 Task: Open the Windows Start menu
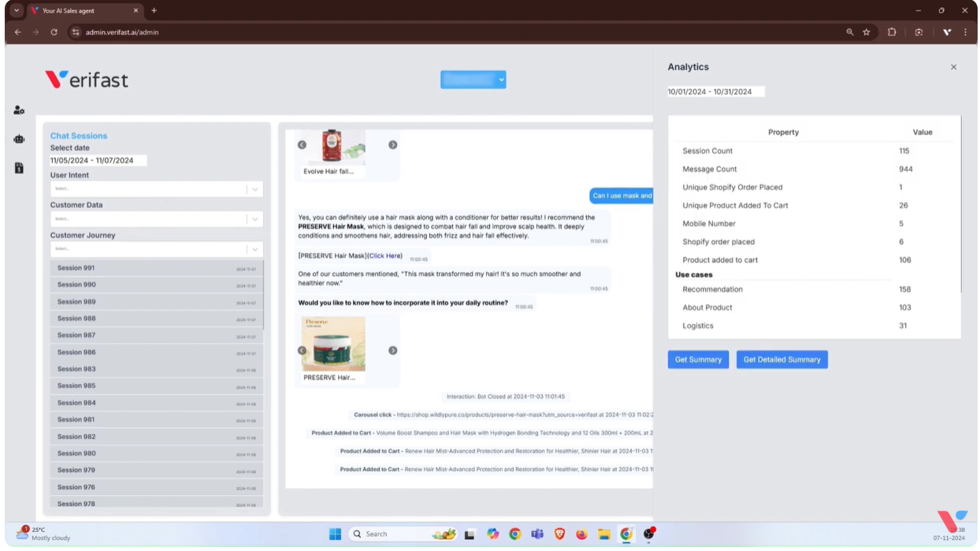[x=334, y=534]
